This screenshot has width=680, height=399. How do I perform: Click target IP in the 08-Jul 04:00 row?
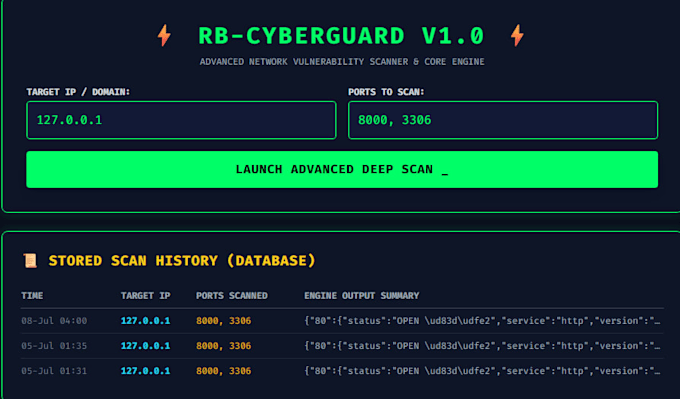tap(145, 321)
